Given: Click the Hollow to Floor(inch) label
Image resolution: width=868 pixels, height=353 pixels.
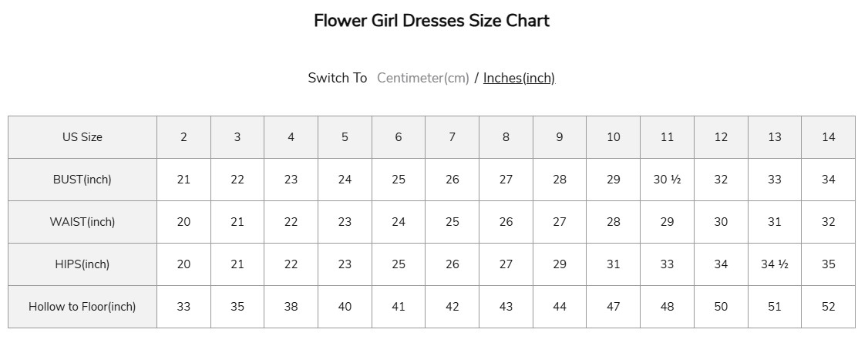Looking at the screenshot, I should 82,307.
